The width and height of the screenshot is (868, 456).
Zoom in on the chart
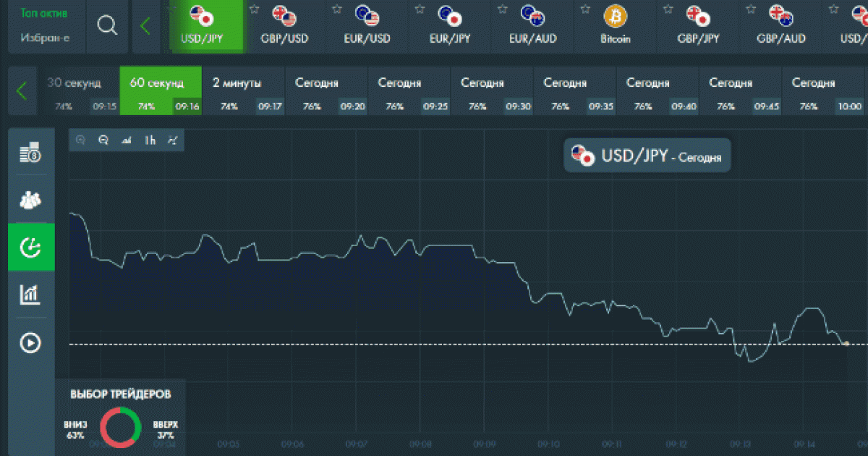coord(80,140)
